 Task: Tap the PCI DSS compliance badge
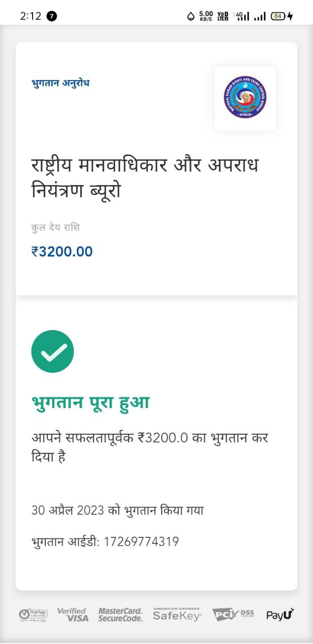pyautogui.click(x=233, y=614)
